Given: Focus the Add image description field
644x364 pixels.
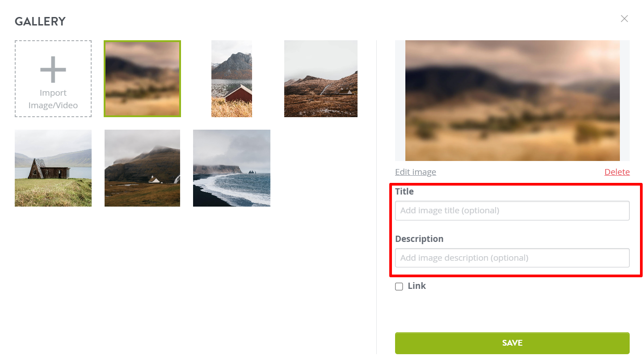Looking at the screenshot, I should [x=512, y=258].
